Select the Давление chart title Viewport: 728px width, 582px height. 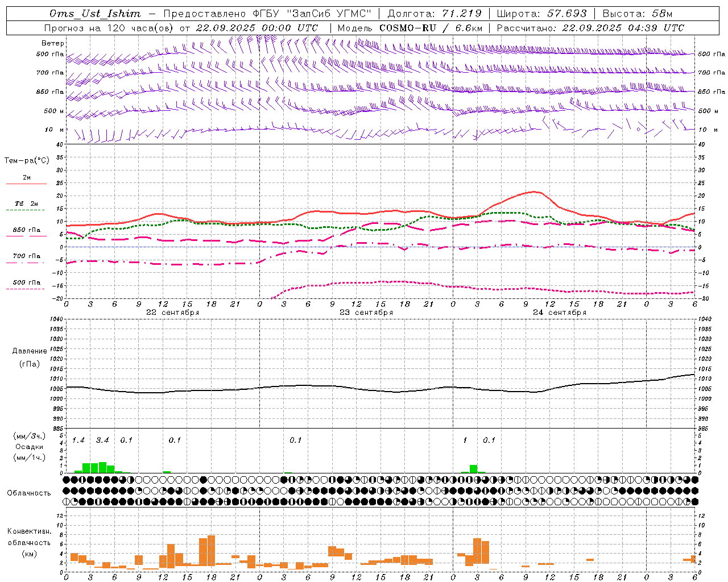(30, 351)
